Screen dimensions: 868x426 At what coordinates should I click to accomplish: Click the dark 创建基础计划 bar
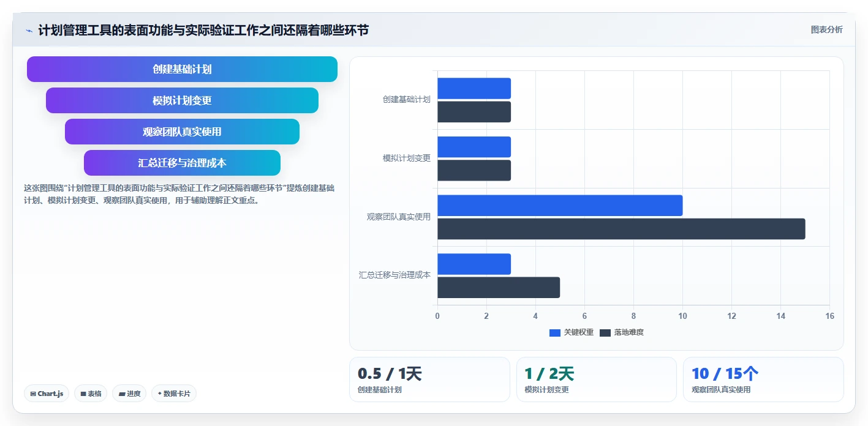pos(474,111)
